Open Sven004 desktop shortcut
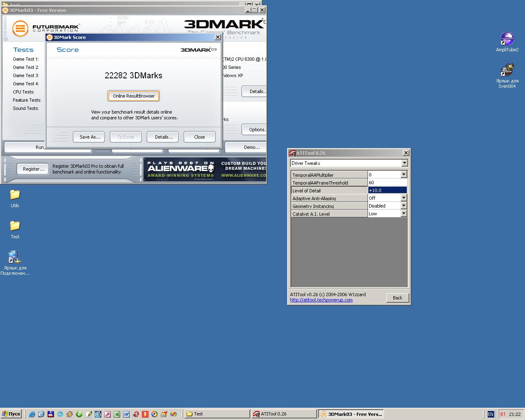 (507, 76)
